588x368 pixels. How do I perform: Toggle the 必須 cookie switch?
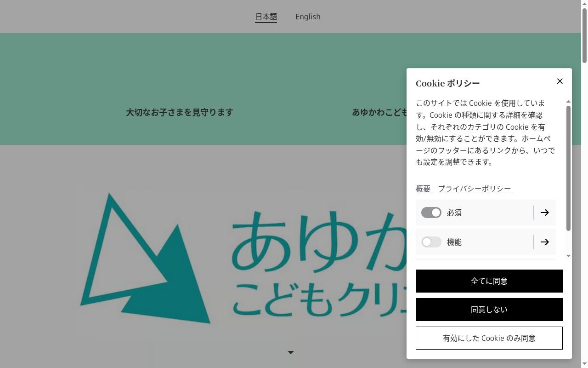pos(431,213)
